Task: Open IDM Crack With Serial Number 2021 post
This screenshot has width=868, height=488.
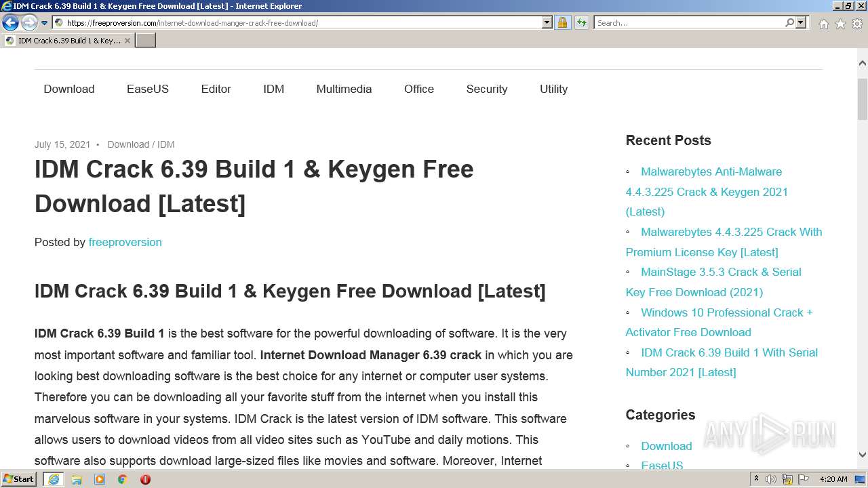Action: pyautogui.click(x=722, y=362)
